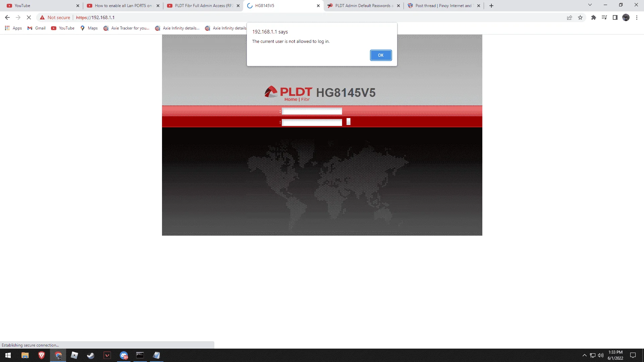Close the Post thread Pinoy Internet tab
644x362 pixels.
pos(479,6)
